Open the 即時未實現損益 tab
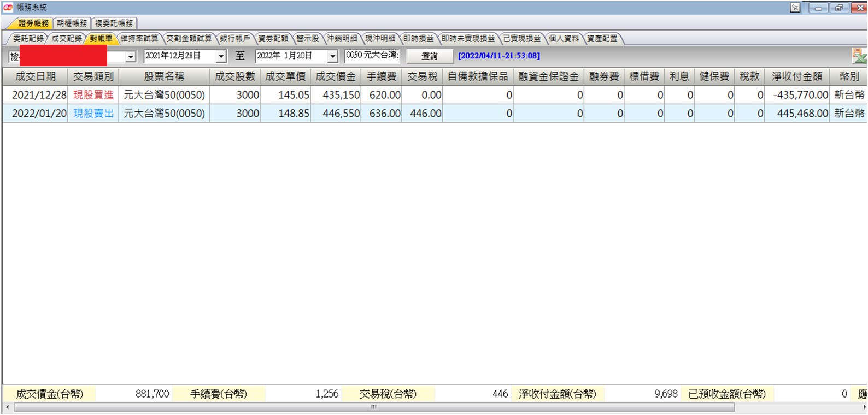 468,38
